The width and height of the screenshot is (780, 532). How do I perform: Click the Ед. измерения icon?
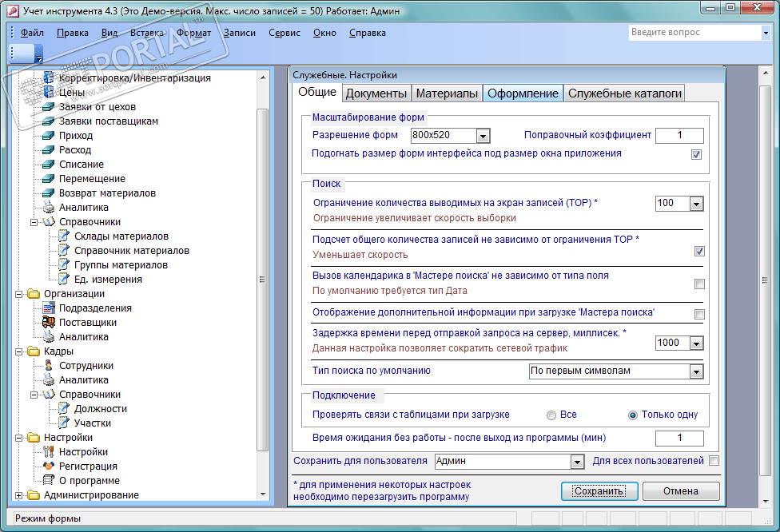[64, 279]
